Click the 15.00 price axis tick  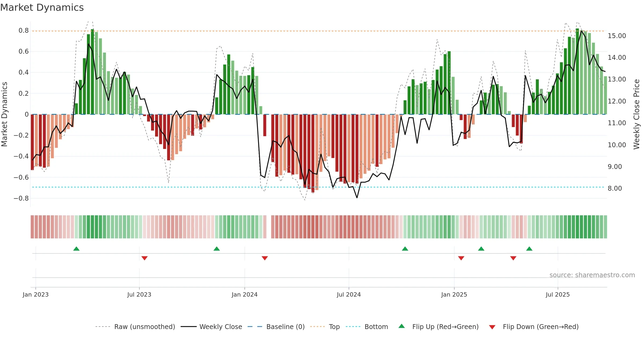click(617, 36)
